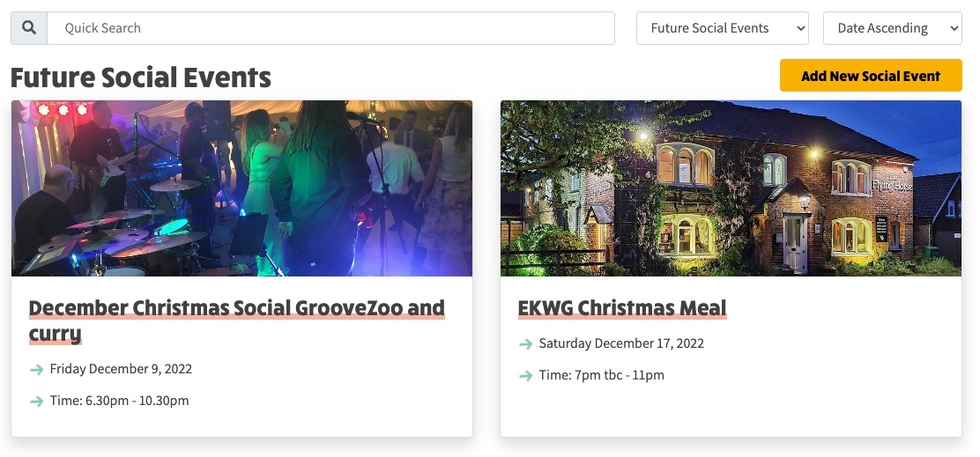Click the arrow icon beside Time: 7pm tbc - 11pm

click(x=525, y=376)
